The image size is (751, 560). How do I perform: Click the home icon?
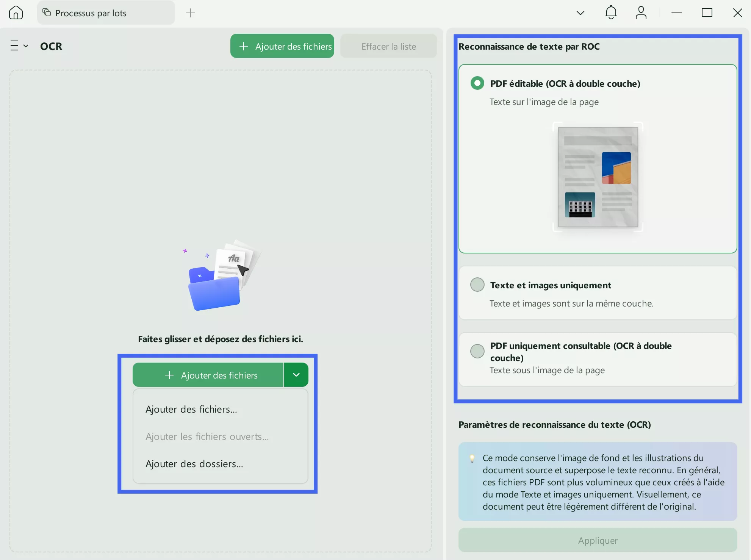tap(16, 13)
